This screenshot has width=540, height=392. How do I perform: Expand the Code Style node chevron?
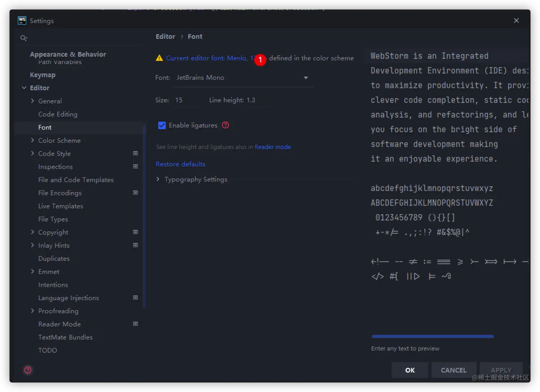pos(32,153)
